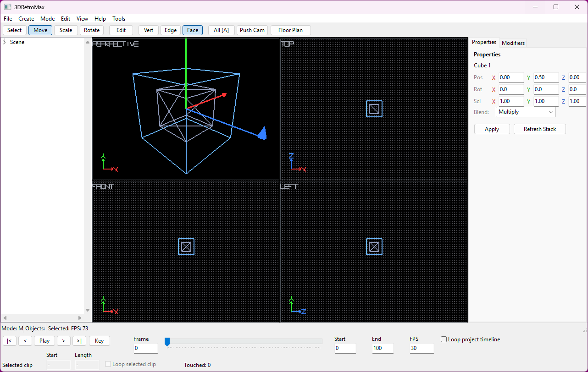
Task: Click the All [A] button
Action: point(222,30)
